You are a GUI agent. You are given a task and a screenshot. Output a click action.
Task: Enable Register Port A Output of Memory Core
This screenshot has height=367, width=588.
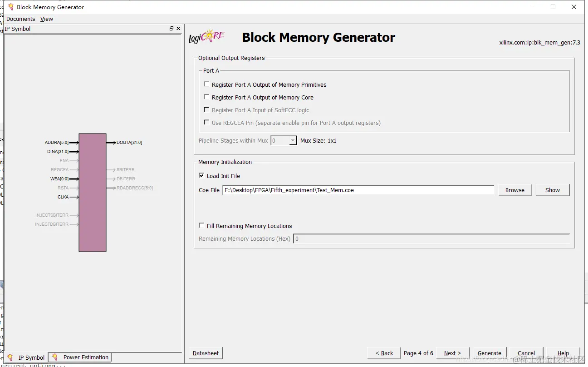coord(207,97)
